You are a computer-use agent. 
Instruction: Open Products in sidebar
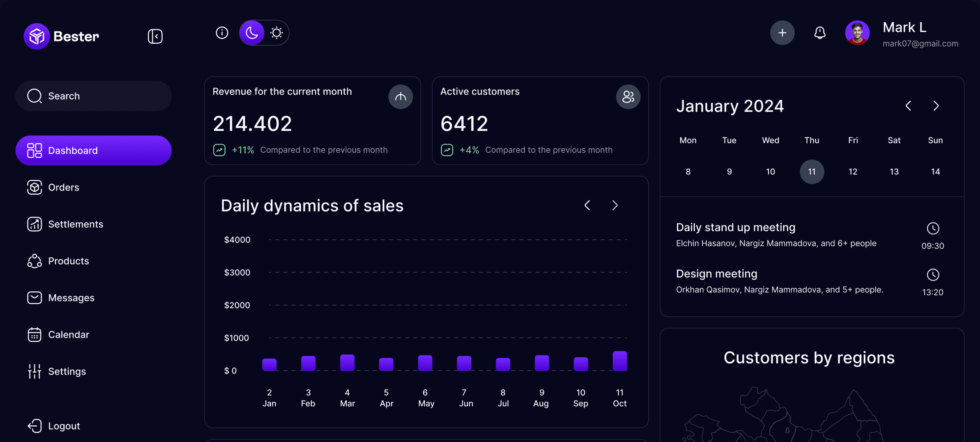93,261
